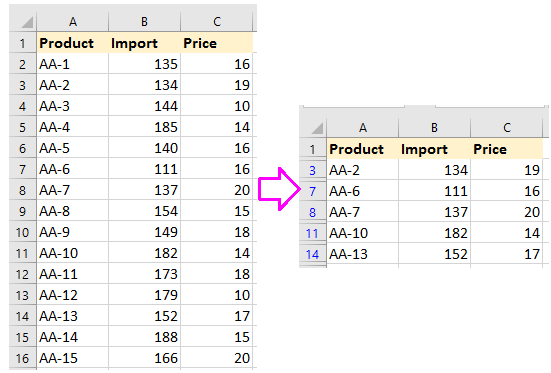Click the select-all triangle in left sheet

point(23,21)
